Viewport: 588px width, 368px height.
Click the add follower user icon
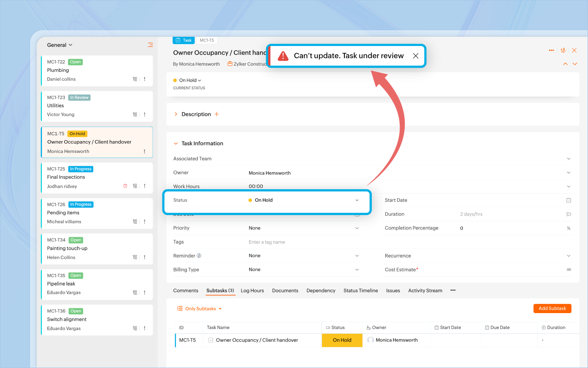pos(563,50)
